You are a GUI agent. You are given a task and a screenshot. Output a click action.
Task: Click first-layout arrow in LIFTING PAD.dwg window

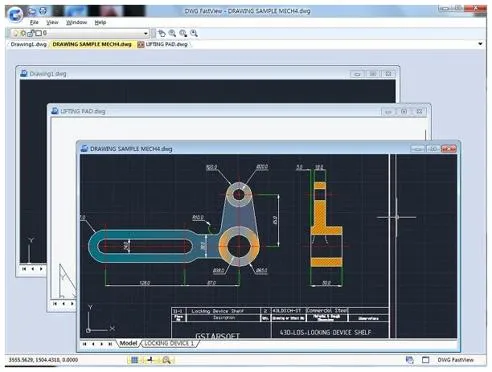(x=55, y=303)
